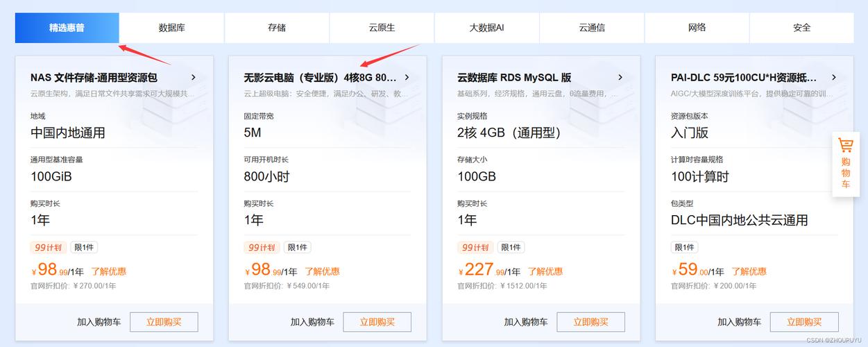Click the 99计划 badge on the RDS card
868x347 pixels.
pyautogui.click(x=475, y=248)
